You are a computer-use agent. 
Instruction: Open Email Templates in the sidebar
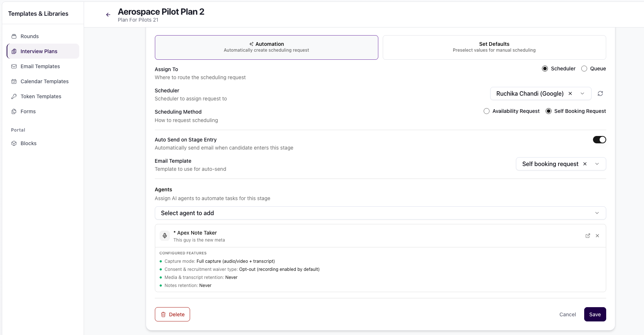[43, 66]
